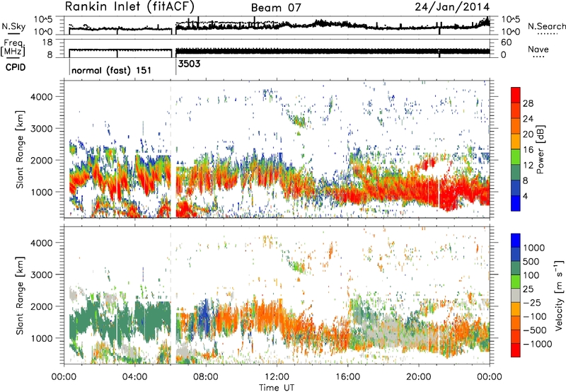Select the 'Nave' legend label
This screenshot has width=566, height=392.
(538, 49)
